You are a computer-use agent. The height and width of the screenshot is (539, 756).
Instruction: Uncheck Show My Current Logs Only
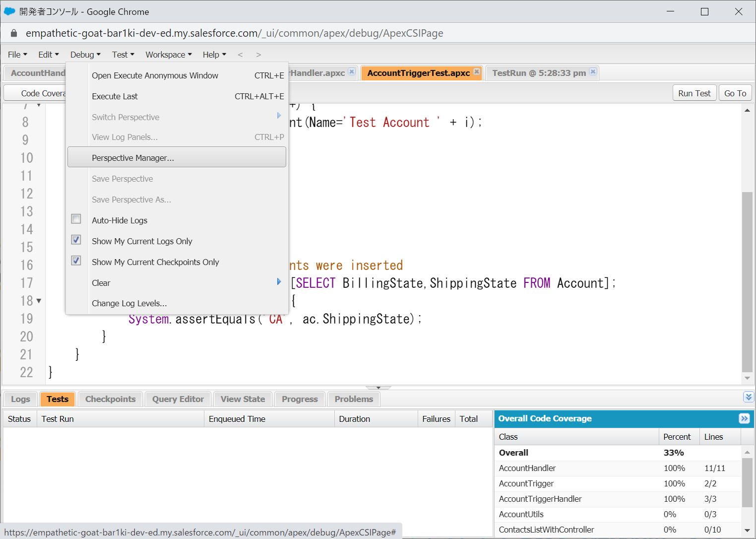click(76, 240)
